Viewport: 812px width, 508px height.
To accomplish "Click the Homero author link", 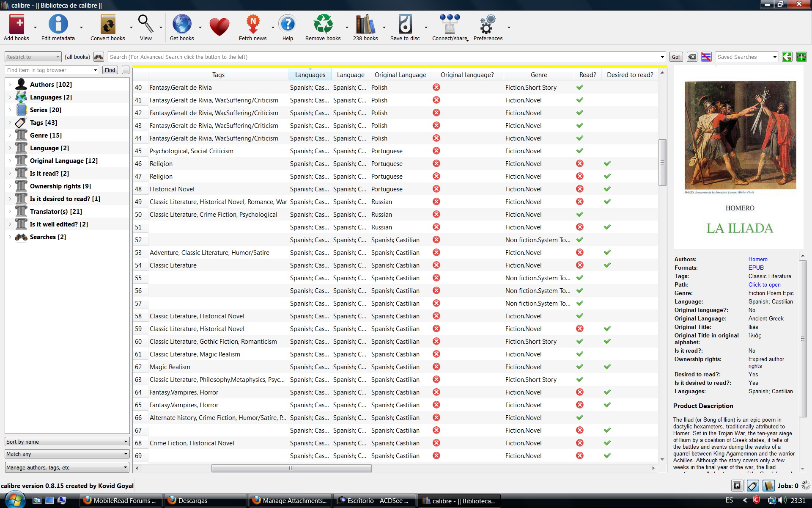I will tap(757, 259).
